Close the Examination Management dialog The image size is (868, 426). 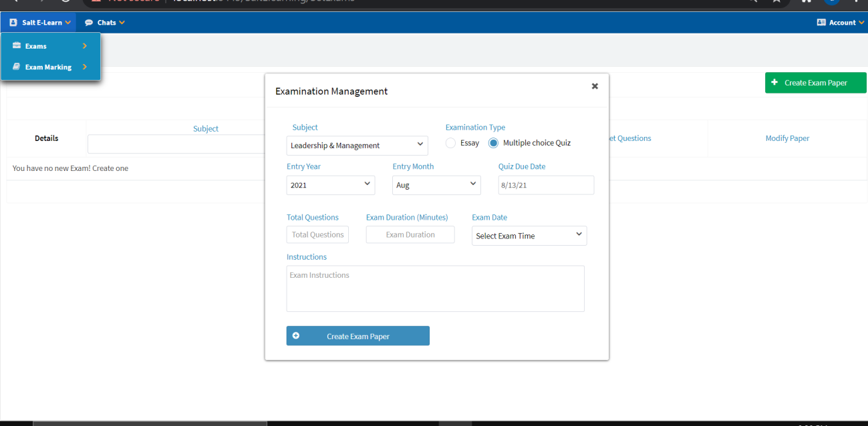(595, 86)
